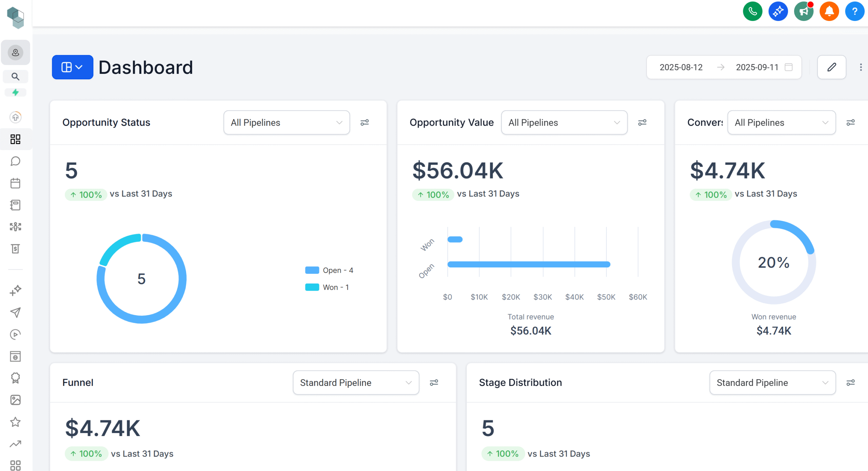
Task: Click the green phone dialer icon
Action: click(x=752, y=12)
